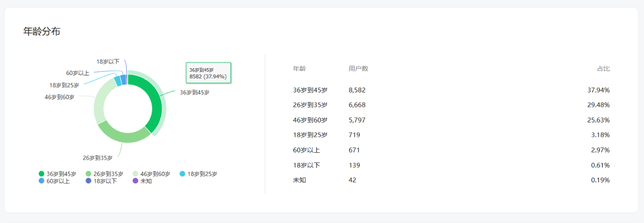This screenshot has width=644, height=223.
Task: Select the 36岁到45岁 table row
Action: [x=310, y=90]
